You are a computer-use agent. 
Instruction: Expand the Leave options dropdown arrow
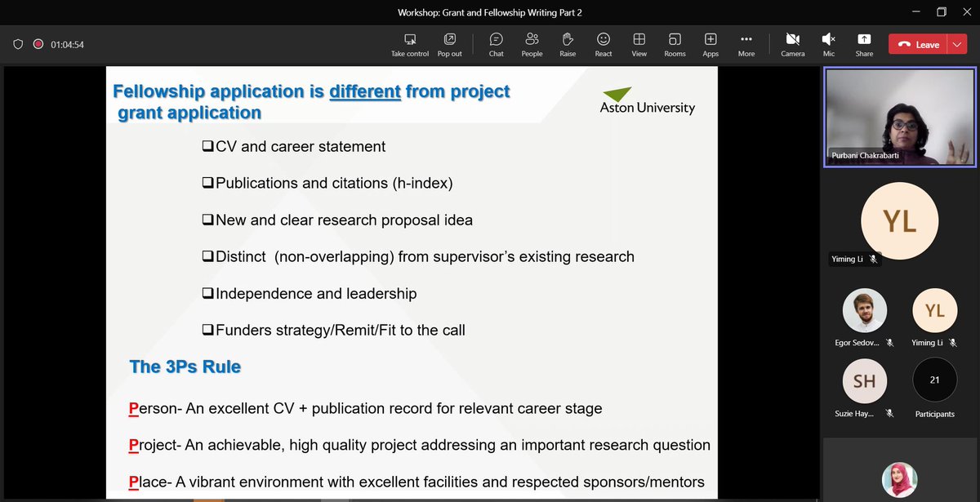tap(957, 45)
